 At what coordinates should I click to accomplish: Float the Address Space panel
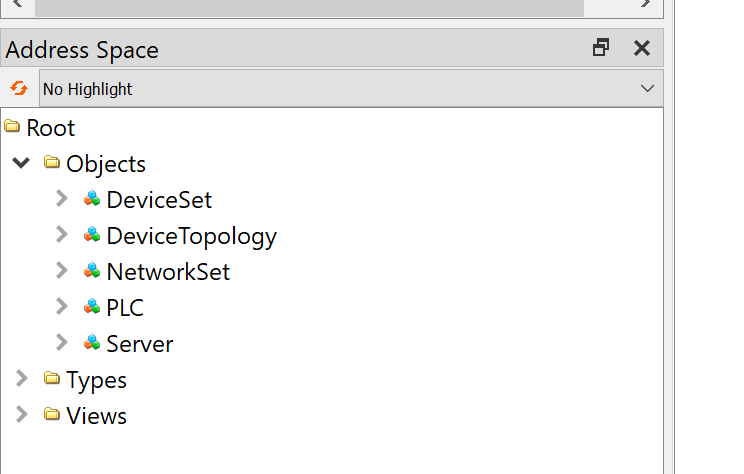pyautogui.click(x=601, y=48)
